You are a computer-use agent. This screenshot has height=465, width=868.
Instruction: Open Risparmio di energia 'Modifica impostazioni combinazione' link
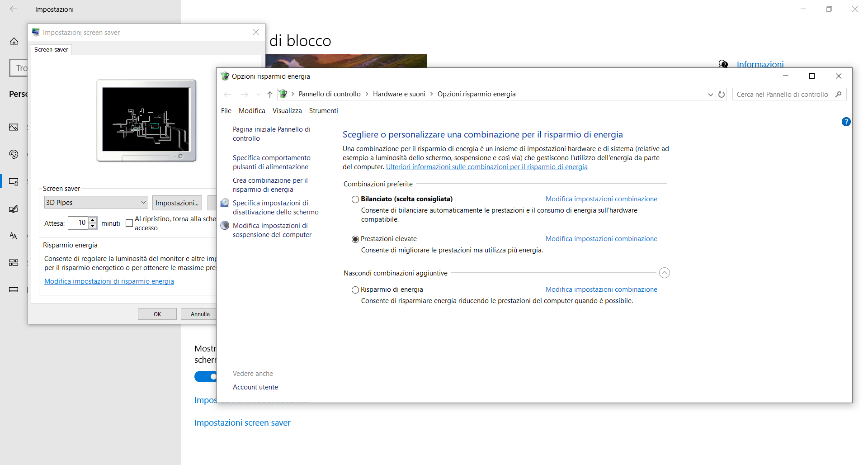coord(601,289)
